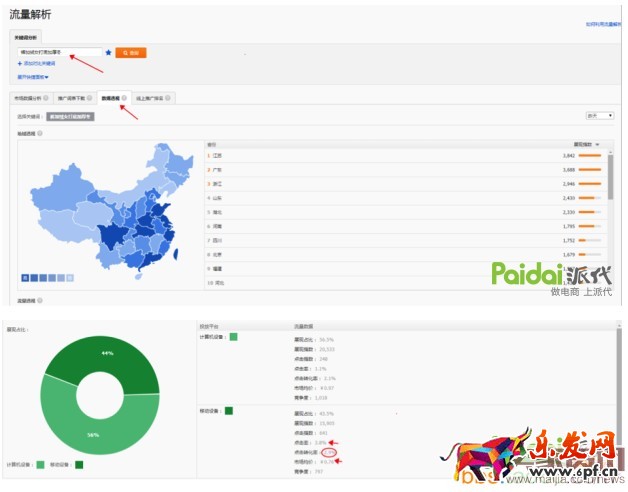Screen dimensions: 628x492
Task: Click the blue link at top right corner
Action: 604,23
